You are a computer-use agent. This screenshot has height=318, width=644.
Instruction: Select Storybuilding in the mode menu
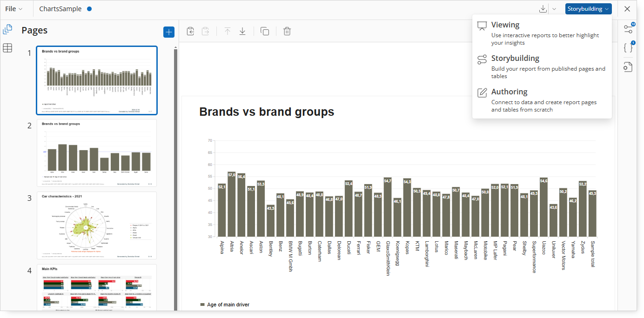click(542, 66)
